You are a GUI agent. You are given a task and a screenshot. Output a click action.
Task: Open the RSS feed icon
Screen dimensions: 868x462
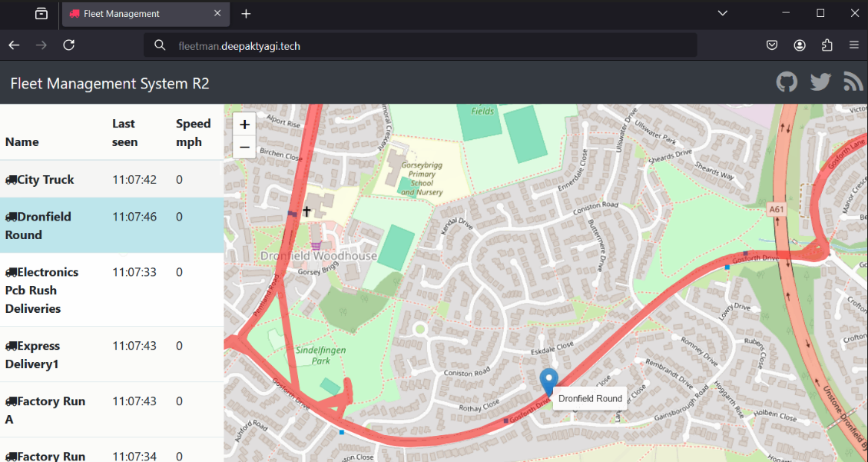(x=853, y=82)
